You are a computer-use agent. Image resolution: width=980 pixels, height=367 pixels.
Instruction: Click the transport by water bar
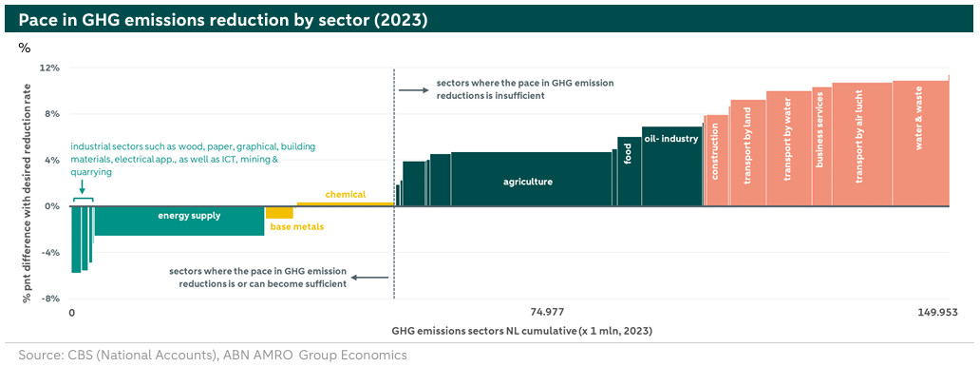coord(789,148)
